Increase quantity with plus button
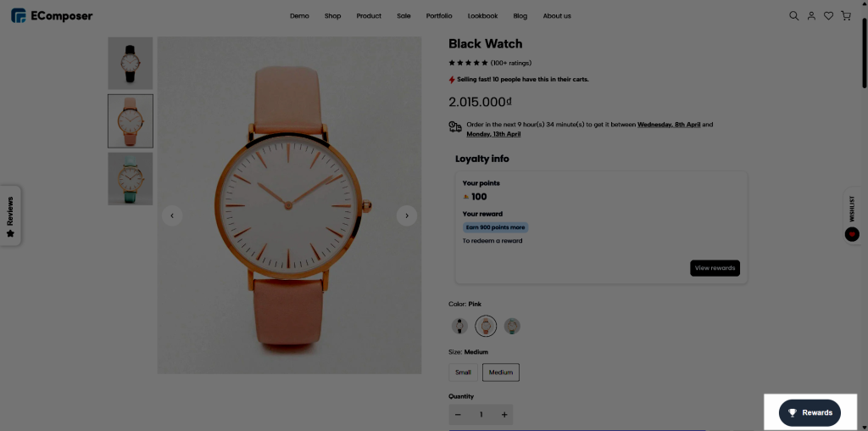 click(504, 415)
